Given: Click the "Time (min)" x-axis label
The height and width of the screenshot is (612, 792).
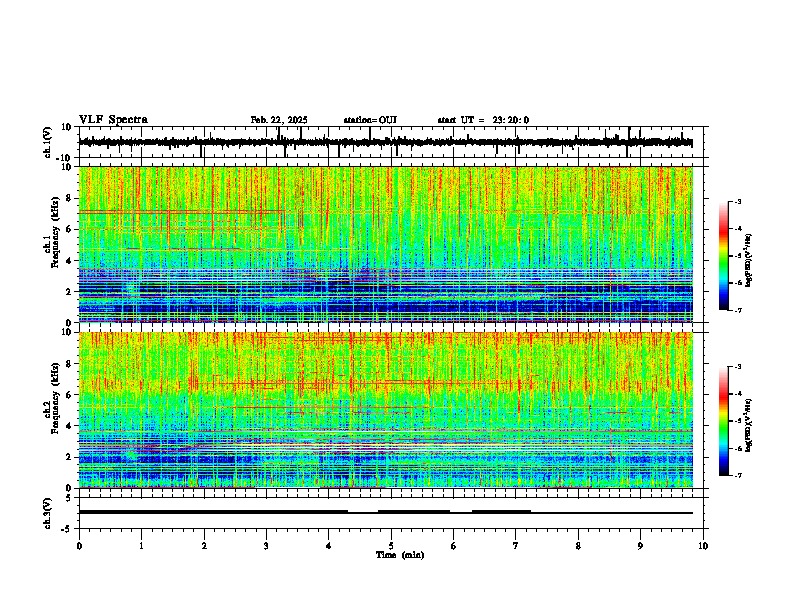Looking at the screenshot, I should point(400,555).
